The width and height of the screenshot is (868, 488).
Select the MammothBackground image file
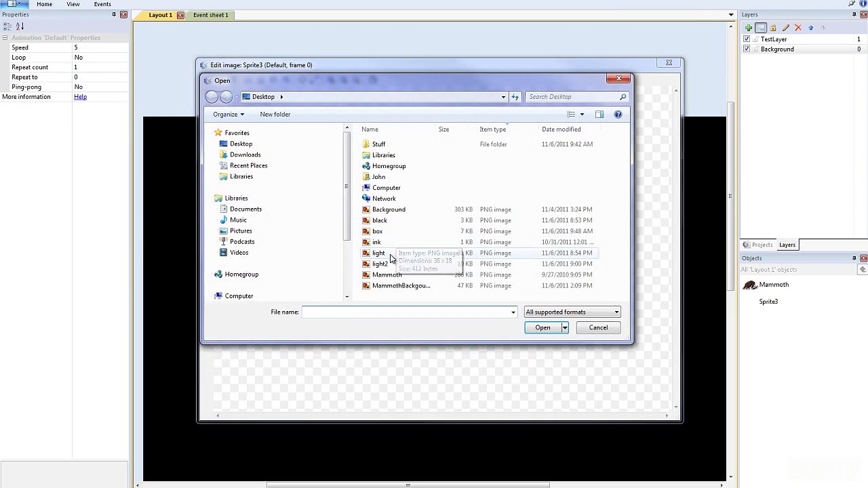[x=401, y=285]
